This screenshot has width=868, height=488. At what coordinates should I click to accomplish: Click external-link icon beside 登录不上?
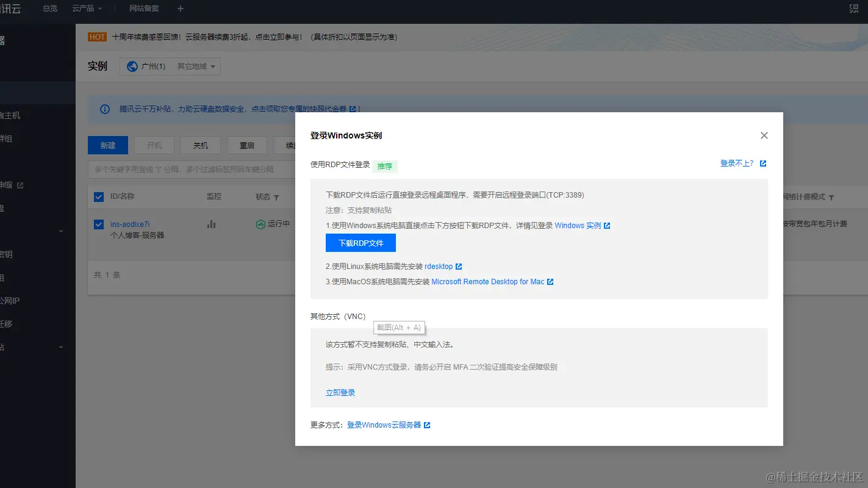point(763,163)
